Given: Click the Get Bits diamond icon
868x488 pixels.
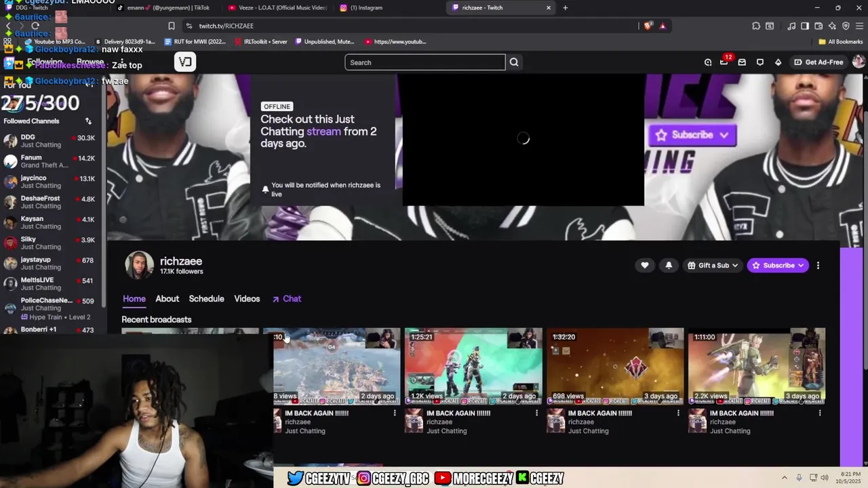Looking at the screenshot, I should point(778,62).
